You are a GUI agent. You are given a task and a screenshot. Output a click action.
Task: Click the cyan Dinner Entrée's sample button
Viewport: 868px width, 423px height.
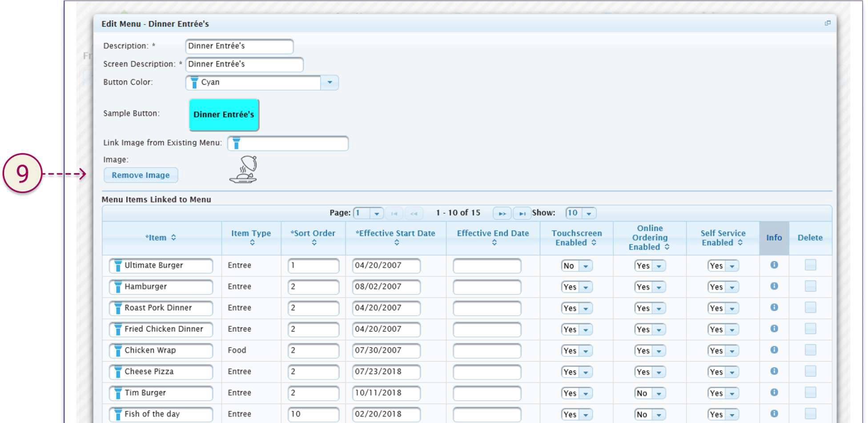point(224,115)
